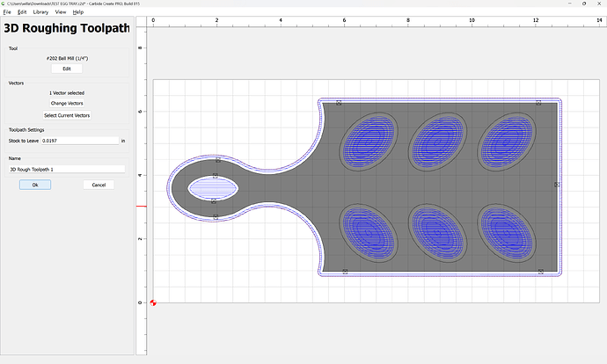This screenshot has height=364, width=607.
Task: Open the Edit menu
Action: coord(22,12)
